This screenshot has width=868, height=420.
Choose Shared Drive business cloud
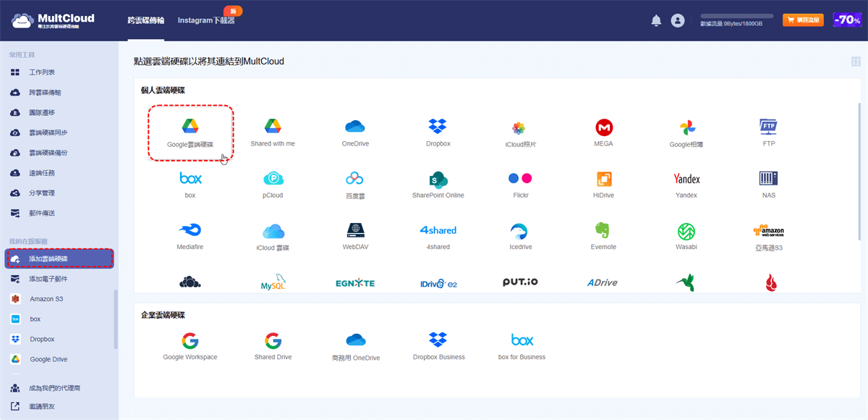pos(273,347)
